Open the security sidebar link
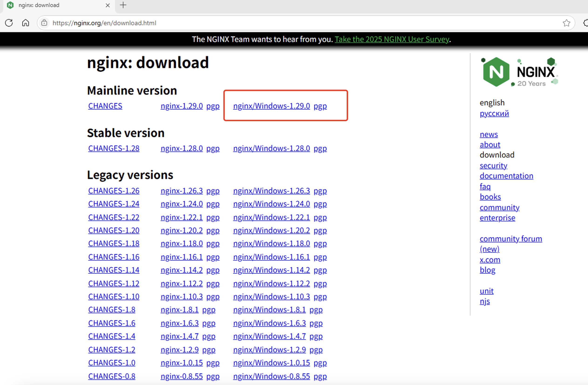Viewport: 588px width, 385px height. point(493,165)
